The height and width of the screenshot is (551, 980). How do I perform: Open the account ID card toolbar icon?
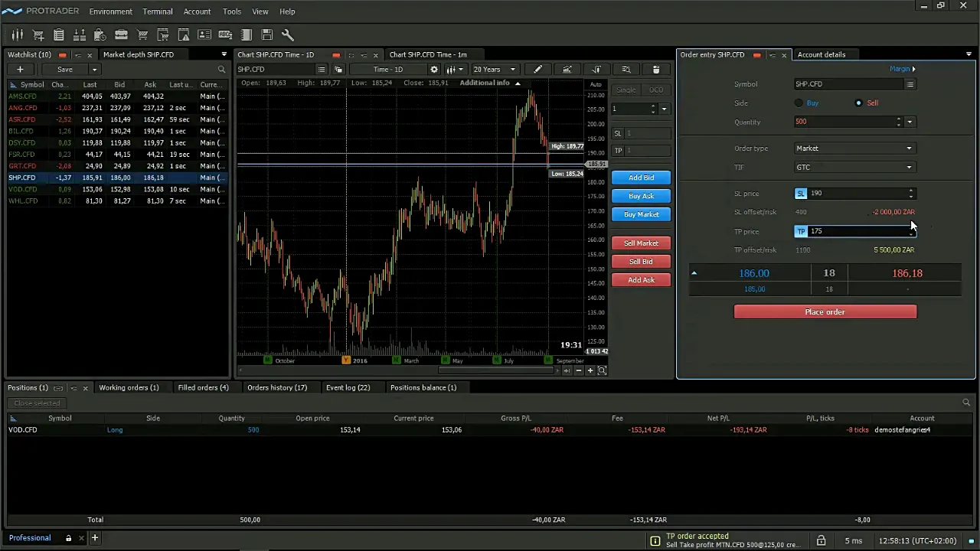click(x=204, y=34)
